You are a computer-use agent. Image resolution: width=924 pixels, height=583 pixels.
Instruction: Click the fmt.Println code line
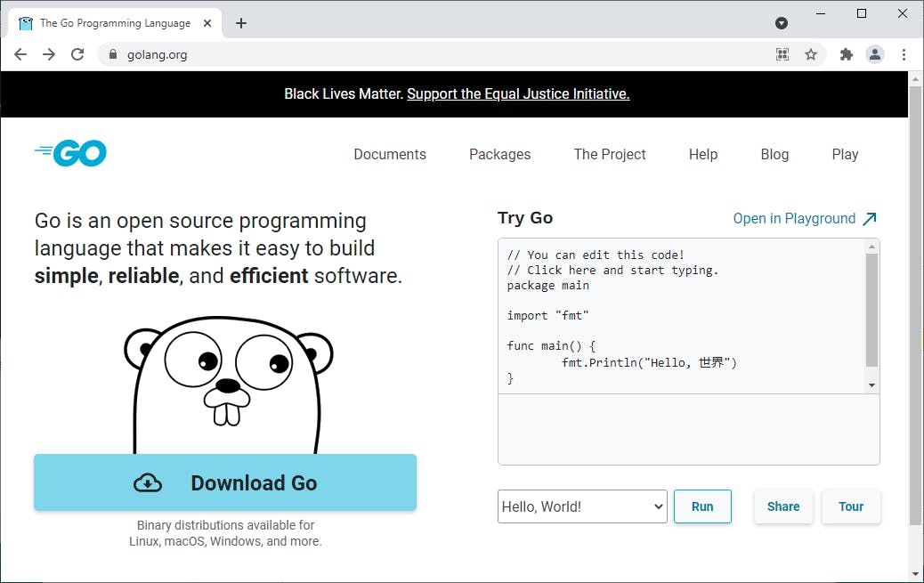tap(649, 362)
